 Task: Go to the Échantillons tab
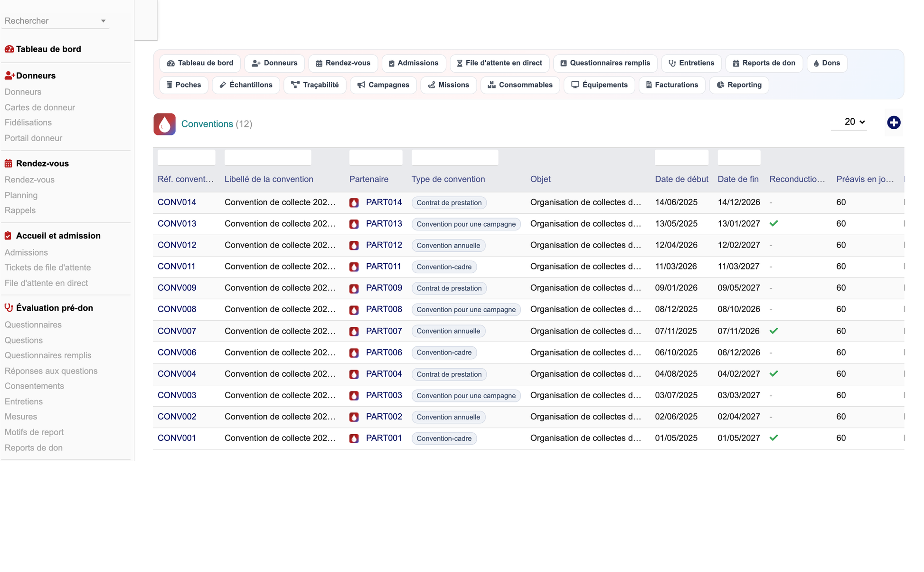tap(246, 85)
